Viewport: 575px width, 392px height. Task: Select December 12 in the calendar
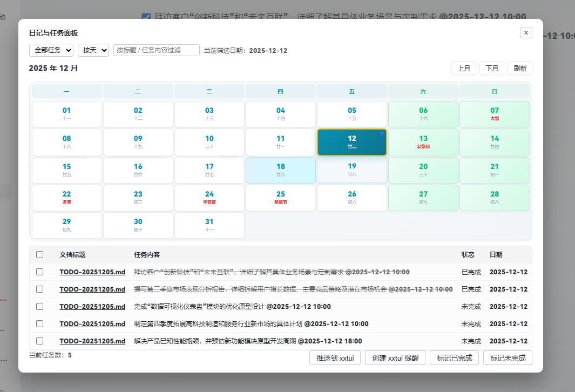[x=352, y=142]
